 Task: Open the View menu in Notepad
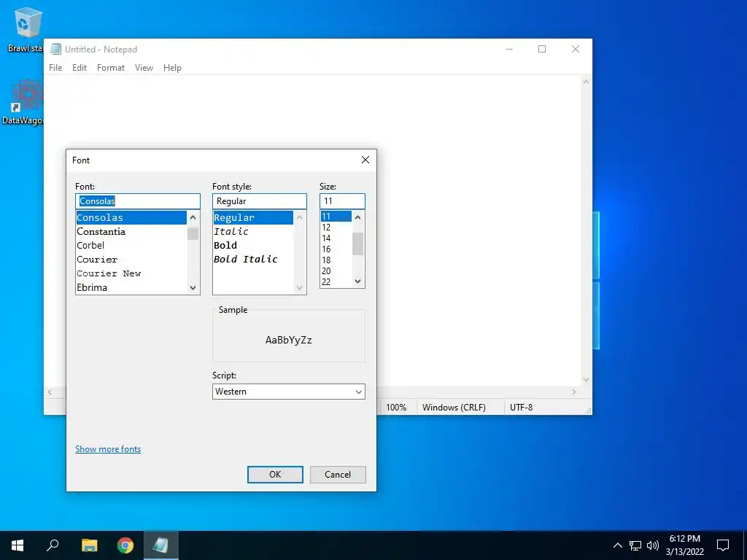[x=144, y=68]
